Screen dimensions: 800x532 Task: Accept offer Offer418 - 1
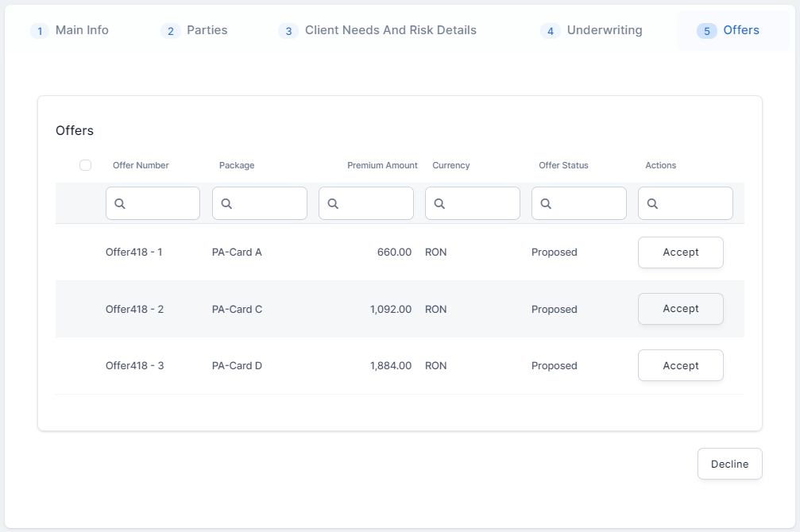point(680,253)
